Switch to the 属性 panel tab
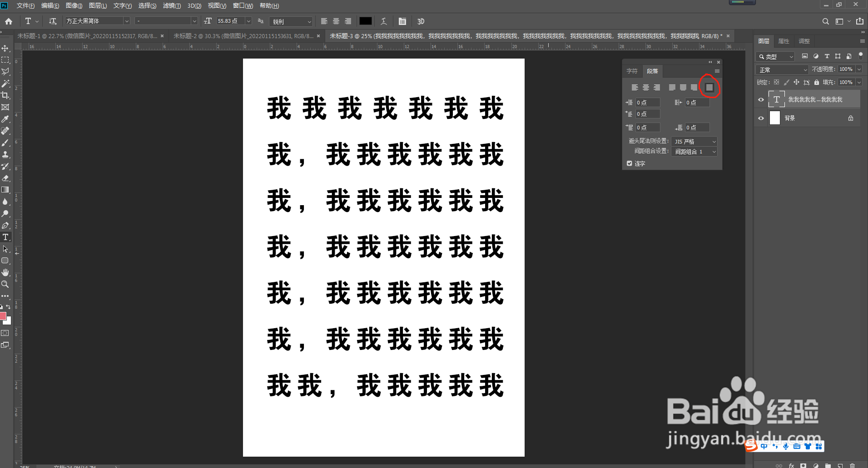Screen dimensions: 868x468 coord(784,41)
